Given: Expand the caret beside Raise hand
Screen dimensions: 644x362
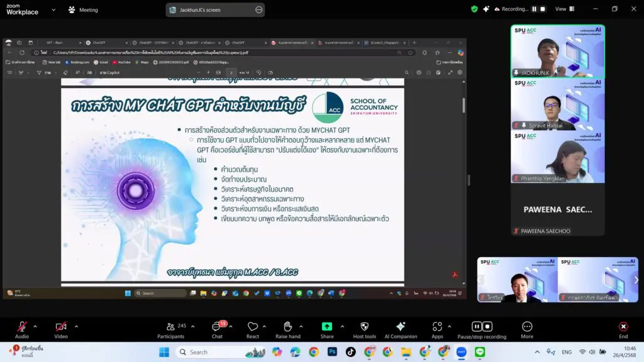Looking at the screenshot, I should pos(301,327).
